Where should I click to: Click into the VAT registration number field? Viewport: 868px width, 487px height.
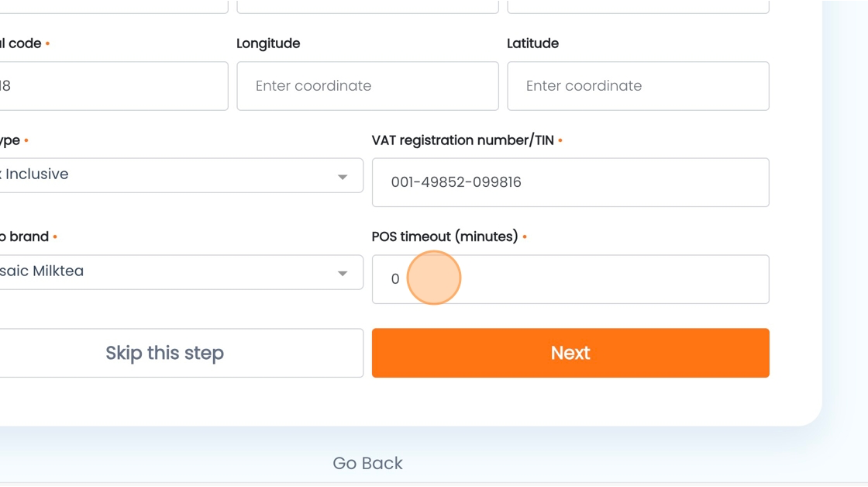pyautogui.click(x=570, y=183)
